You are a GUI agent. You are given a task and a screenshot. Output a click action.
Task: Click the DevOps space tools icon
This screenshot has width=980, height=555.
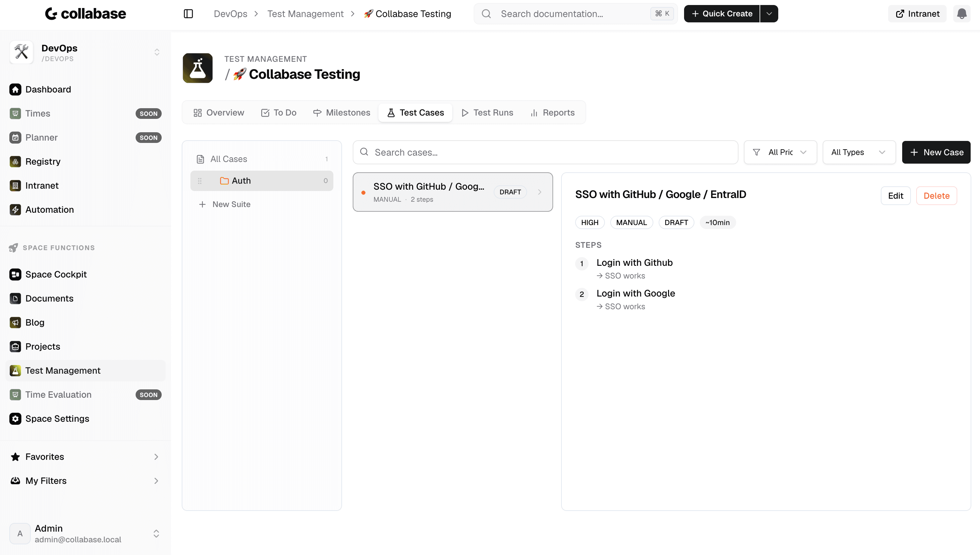(x=21, y=52)
